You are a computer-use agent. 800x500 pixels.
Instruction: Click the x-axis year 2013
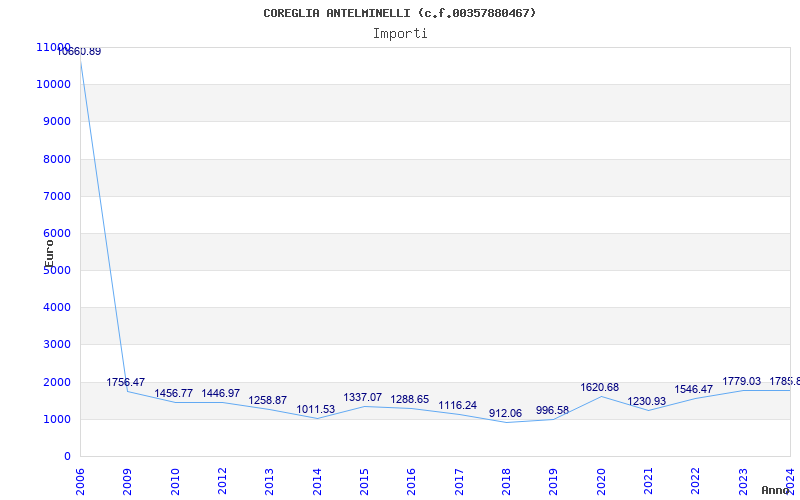click(x=269, y=482)
